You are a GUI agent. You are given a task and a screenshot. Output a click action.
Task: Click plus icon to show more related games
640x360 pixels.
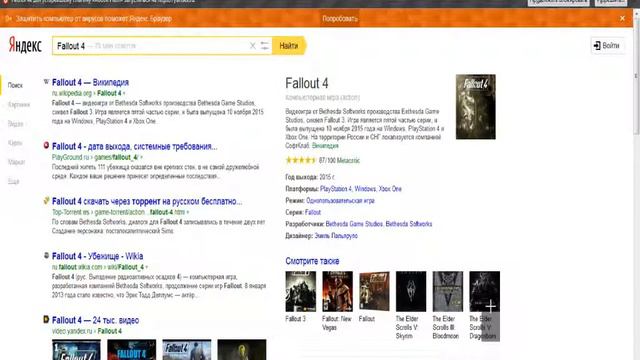pos(491,306)
